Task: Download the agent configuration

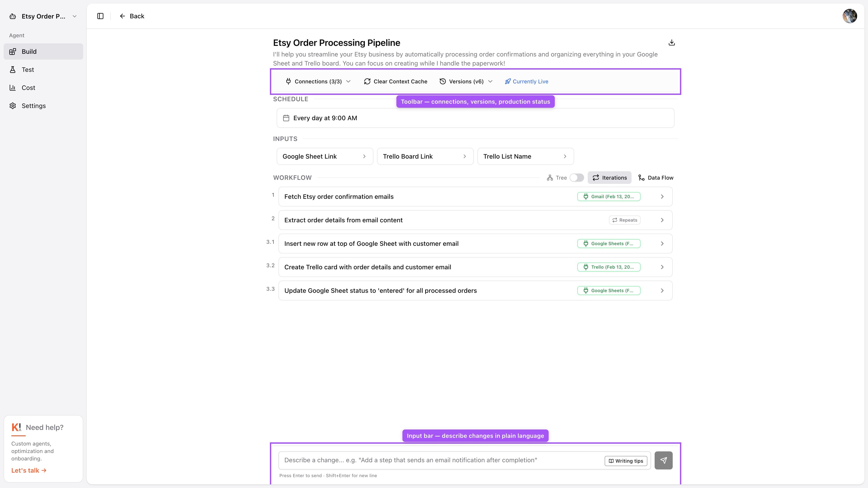Action: coord(672,43)
